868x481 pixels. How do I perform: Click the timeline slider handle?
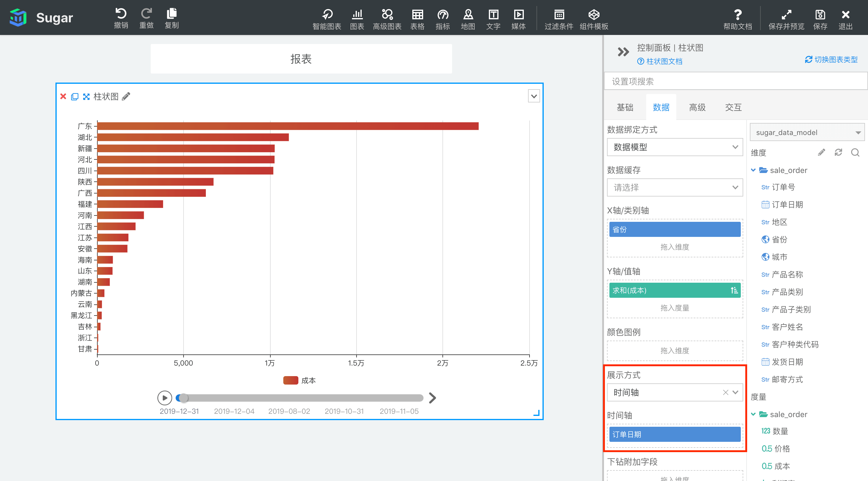[x=183, y=398]
